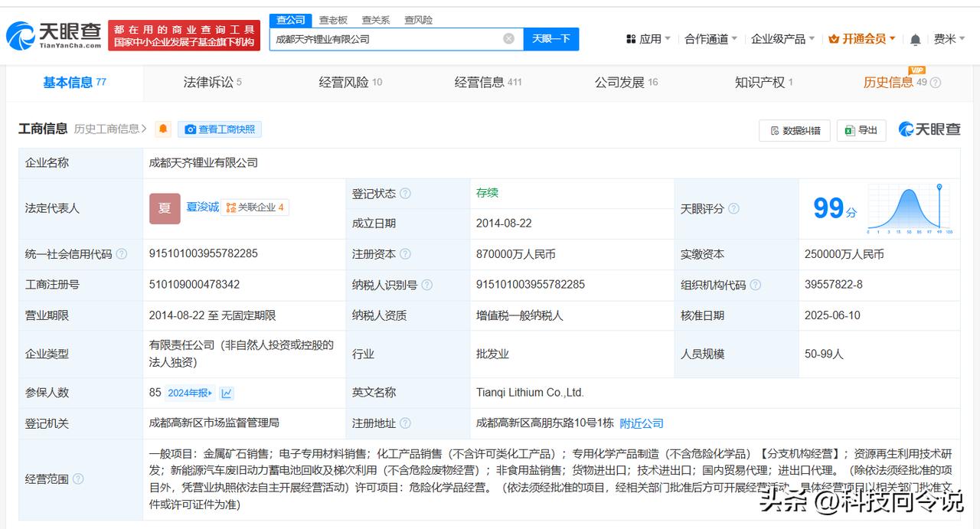Click the 2024年报 tag
The image size is (980, 529).
190,393
